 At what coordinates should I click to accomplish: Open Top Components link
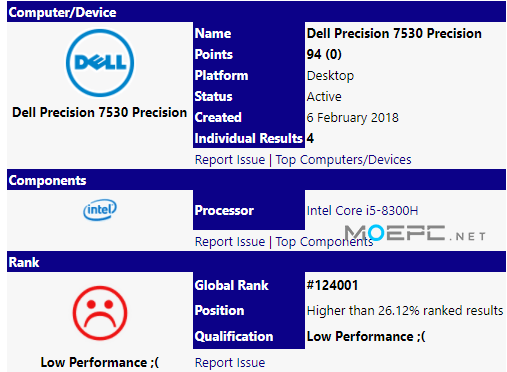coord(324,242)
